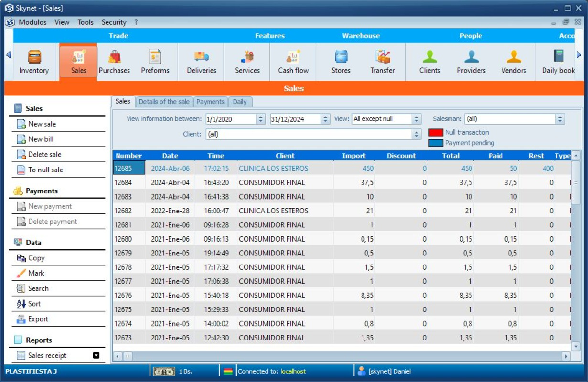This screenshot has width=588, height=382.
Task: Select sale row number 12676
Action: (x=342, y=295)
